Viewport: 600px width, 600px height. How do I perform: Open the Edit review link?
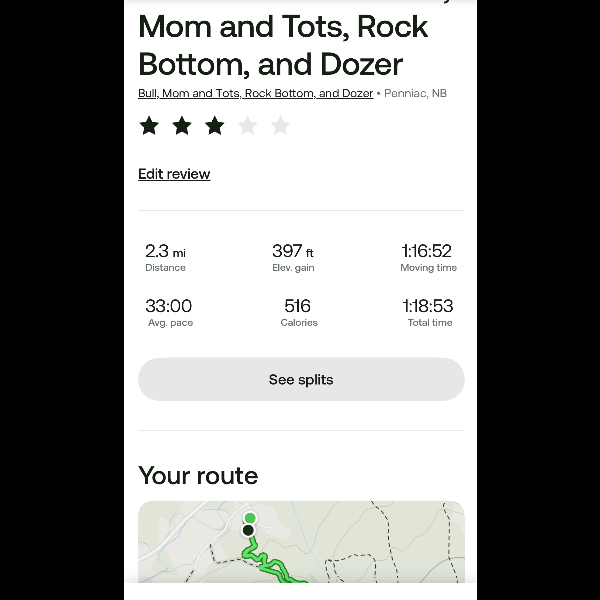tap(174, 174)
